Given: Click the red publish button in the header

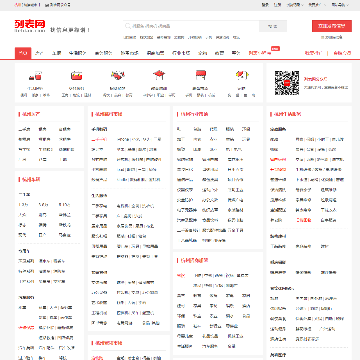Looking at the screenshot, I should pyautogui.click(x=332, y=26).
